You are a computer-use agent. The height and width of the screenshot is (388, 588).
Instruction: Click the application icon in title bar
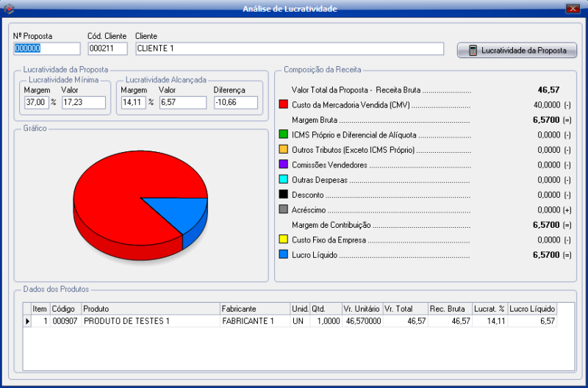(x=9, y=8)
